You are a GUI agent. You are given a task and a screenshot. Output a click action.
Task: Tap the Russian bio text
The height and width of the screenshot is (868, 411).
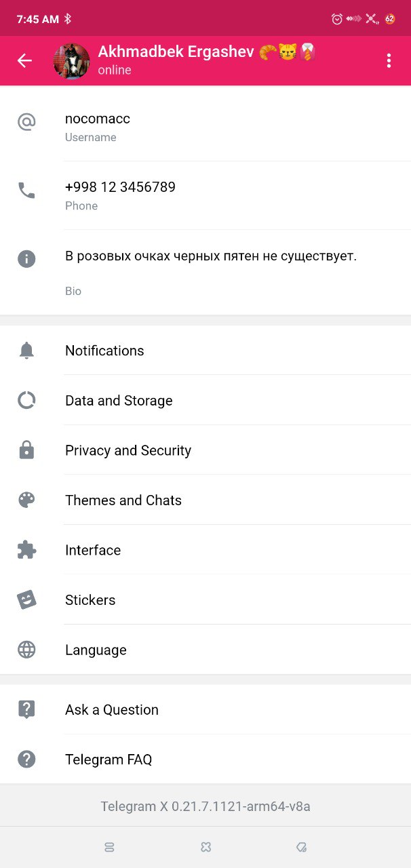[211, 256]
